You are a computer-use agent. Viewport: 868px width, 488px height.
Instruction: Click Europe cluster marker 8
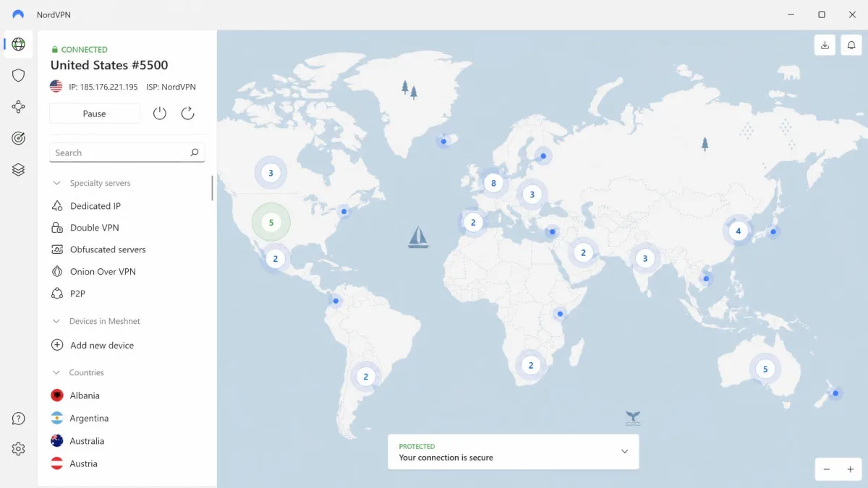point(494,183)
